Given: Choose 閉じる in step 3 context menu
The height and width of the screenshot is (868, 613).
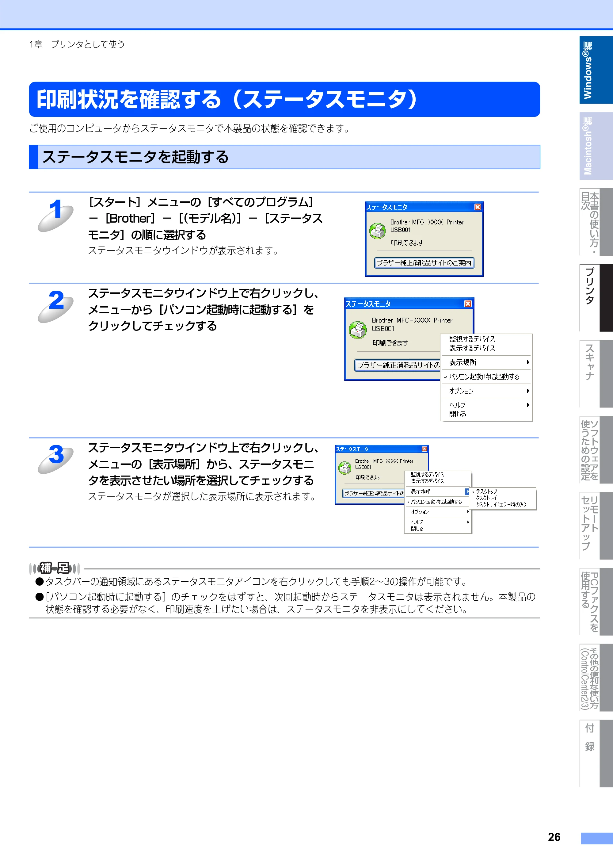Looking at the screenshot, I should click(417, 529).
